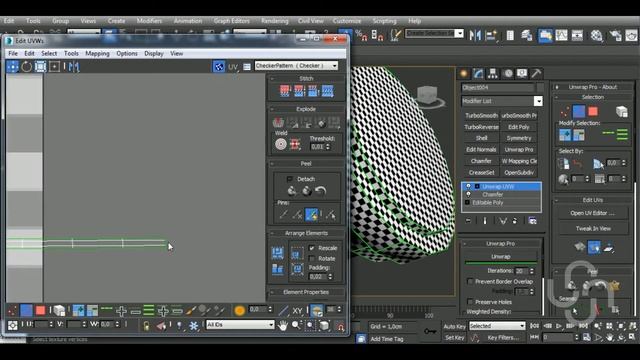Image resolution: width=640 pixels, height=360 pixels.
Task: Toggle the XY axis constraint button
Action: click(297, 311)
